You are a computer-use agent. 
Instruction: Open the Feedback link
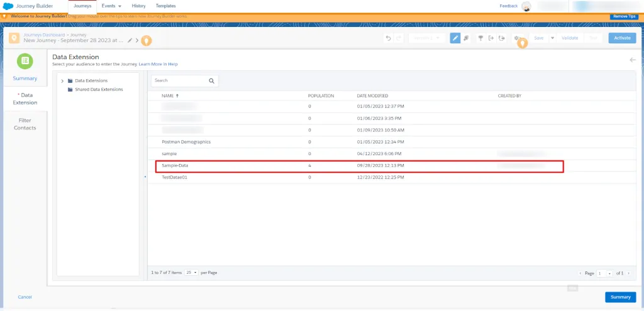click(x=508, y=6)
